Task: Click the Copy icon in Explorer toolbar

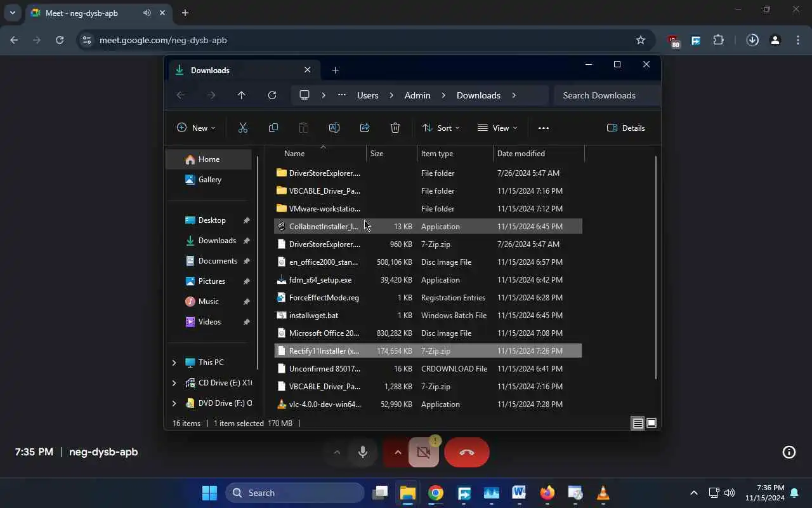Action: tap(273, 128)
